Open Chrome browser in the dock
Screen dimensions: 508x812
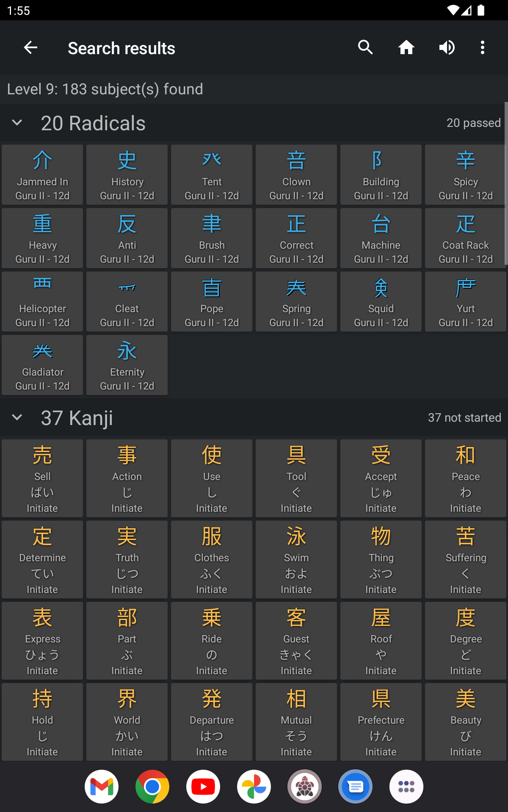(x=152, y=787)
